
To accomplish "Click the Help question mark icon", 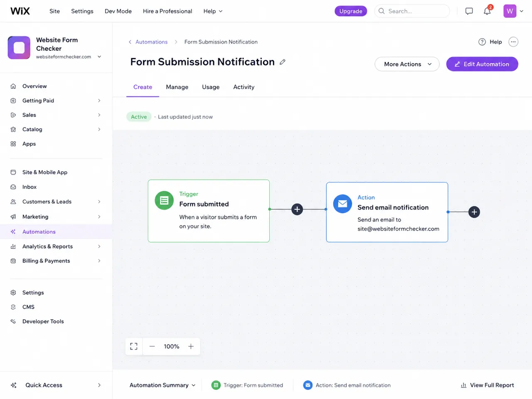I will [482, 42].
